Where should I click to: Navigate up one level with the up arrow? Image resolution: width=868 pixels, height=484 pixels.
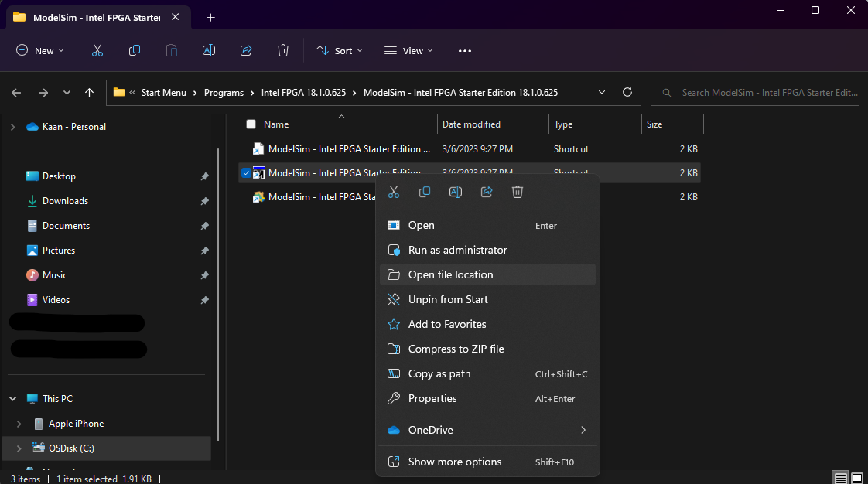(89, 91)
